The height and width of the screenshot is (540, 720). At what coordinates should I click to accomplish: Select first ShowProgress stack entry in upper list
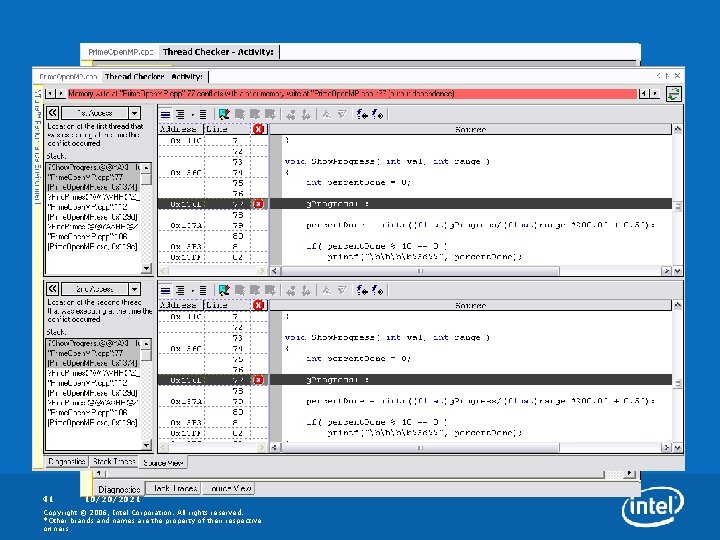click(94, 167)
